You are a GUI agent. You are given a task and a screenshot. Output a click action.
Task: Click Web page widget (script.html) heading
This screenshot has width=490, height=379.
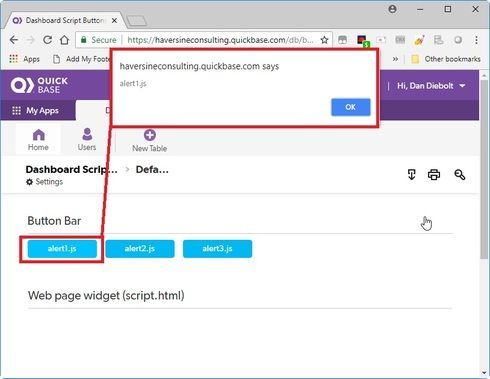tap(106, 296)
